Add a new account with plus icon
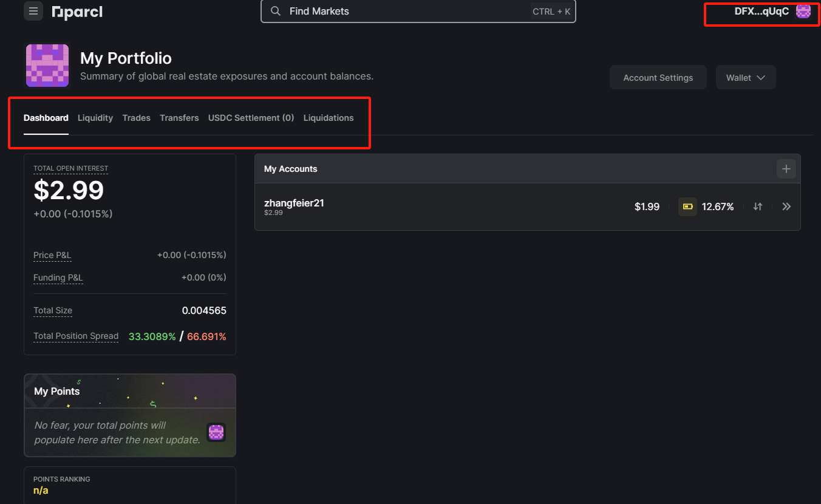 point(786,169)
